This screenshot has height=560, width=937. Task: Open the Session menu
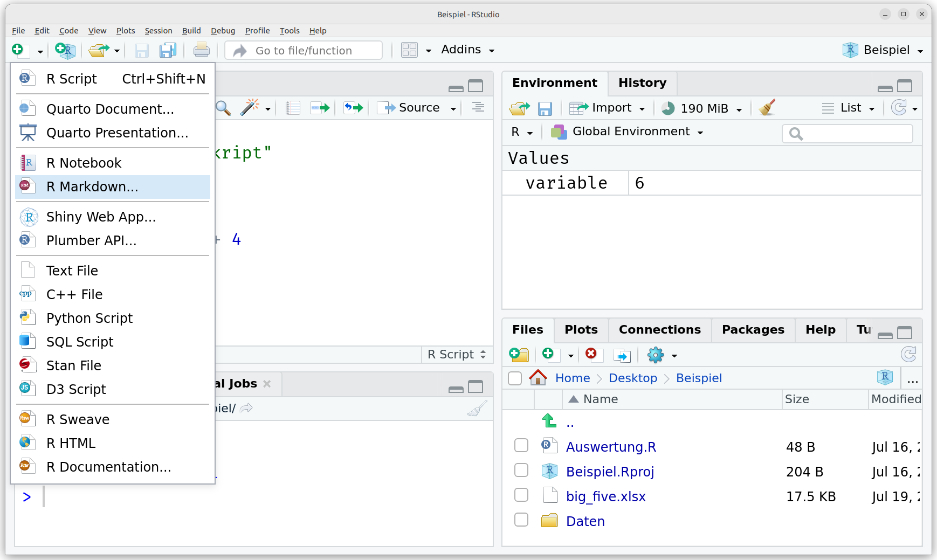158,31
